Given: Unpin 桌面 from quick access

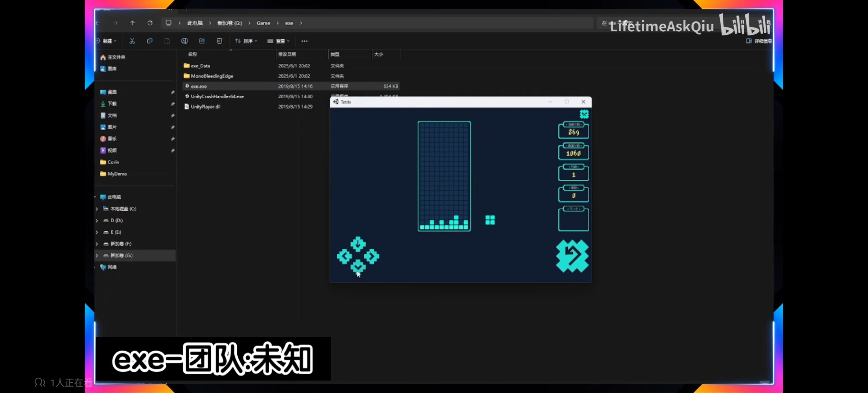Looking at the screenshot, I should 172,92.
